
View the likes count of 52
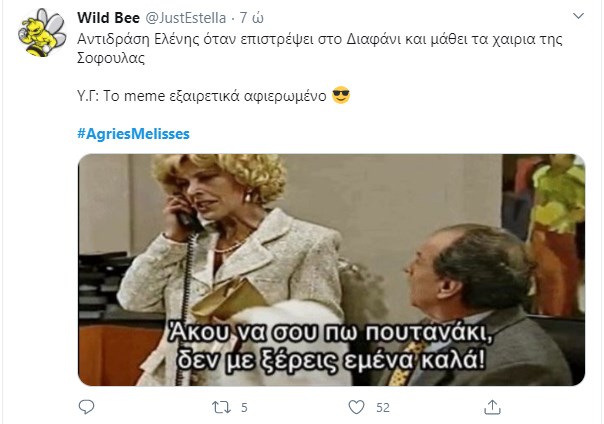pos(383,407)
